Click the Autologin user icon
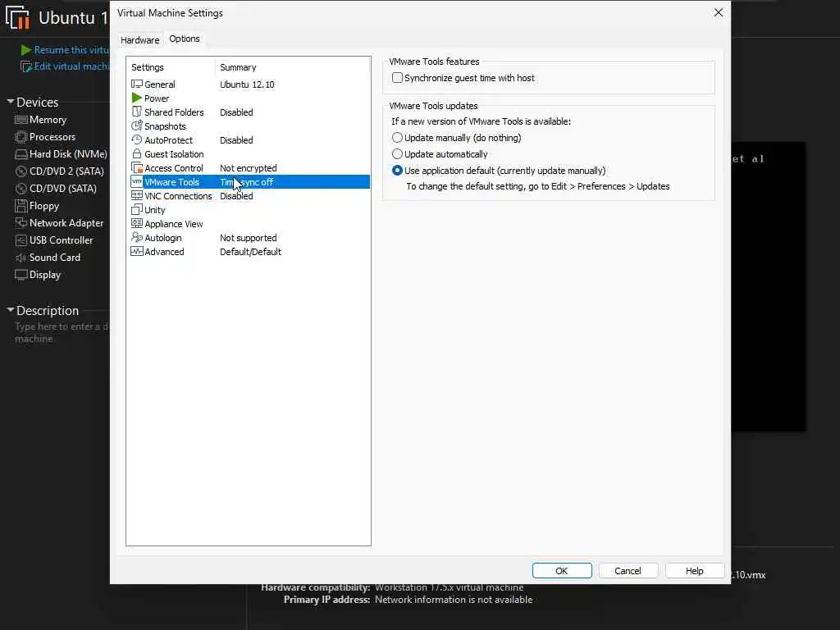Screen dimensions: 840x630 pyautogui.click(x=137, y=237)
